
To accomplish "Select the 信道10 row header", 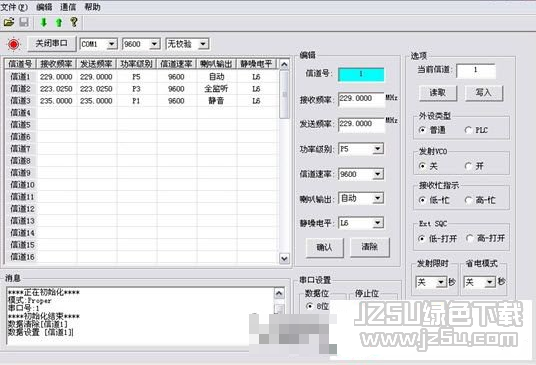I will click(x=21, y=185).
